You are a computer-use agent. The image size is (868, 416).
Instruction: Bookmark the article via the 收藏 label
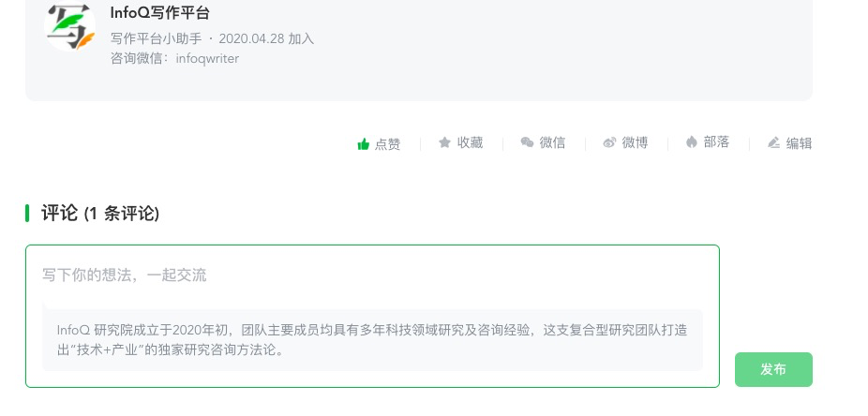470,142
